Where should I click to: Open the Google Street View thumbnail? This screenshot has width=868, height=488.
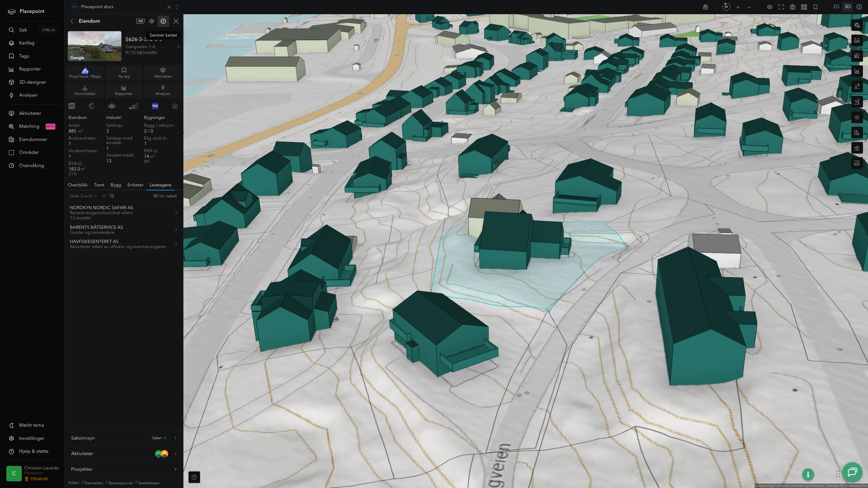point(95,46)
